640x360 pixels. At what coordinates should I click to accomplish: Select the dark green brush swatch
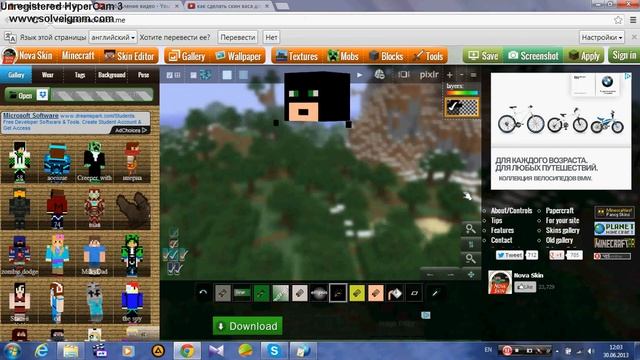point(261,293)
